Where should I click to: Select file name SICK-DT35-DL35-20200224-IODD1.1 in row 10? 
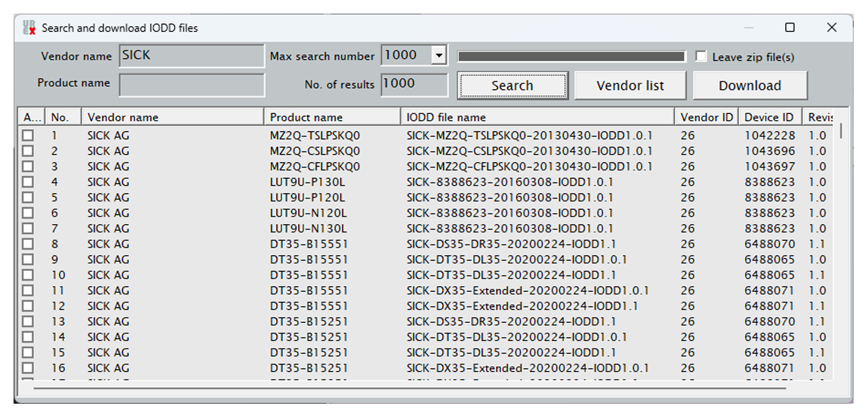point(511,275)
